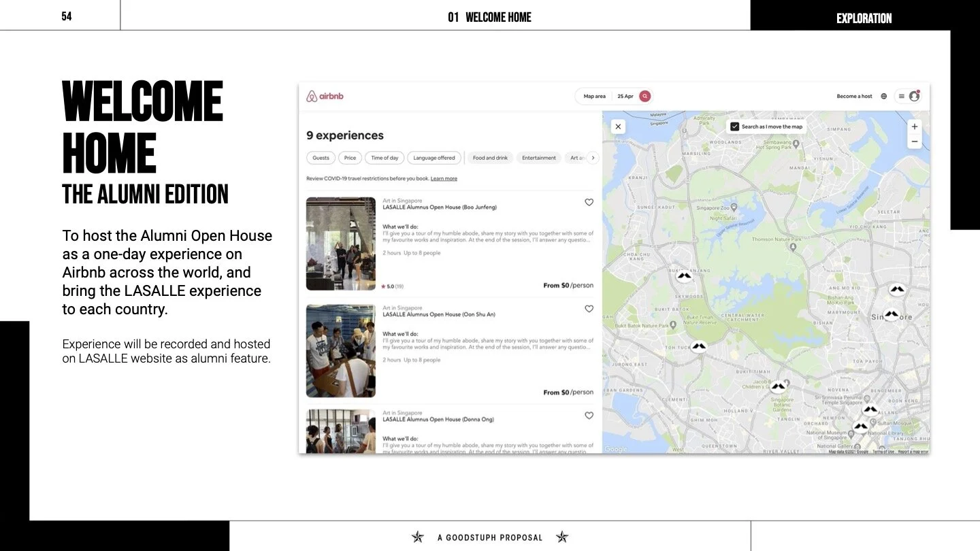Select the Entertainment category
Viewport: 980px width, 551px height.
(539, 158)
